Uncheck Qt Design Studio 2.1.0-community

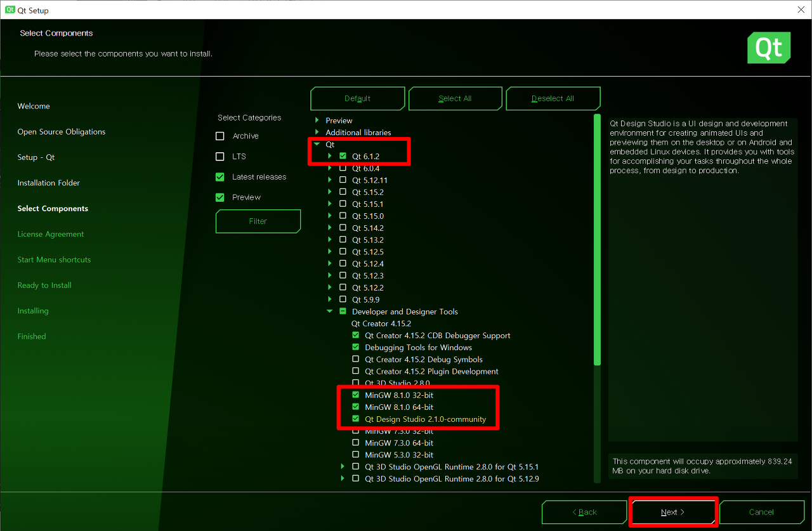coord(356,419)
